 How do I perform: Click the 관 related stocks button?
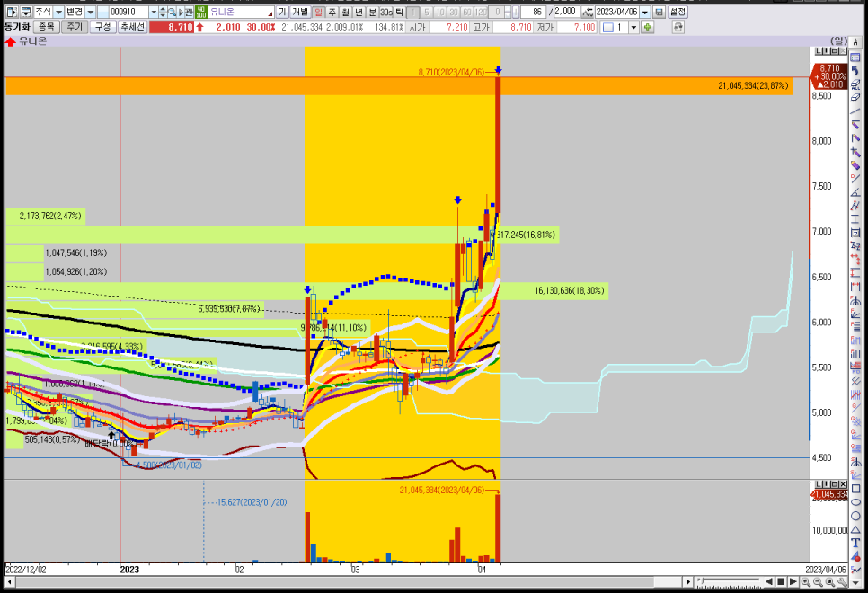[x=189, y=12]
